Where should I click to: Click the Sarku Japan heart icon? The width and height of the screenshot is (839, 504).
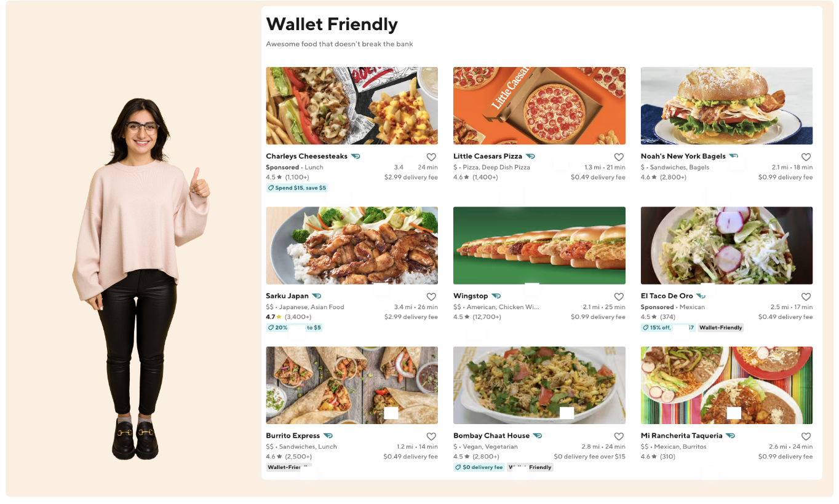[x=431, y=297]
